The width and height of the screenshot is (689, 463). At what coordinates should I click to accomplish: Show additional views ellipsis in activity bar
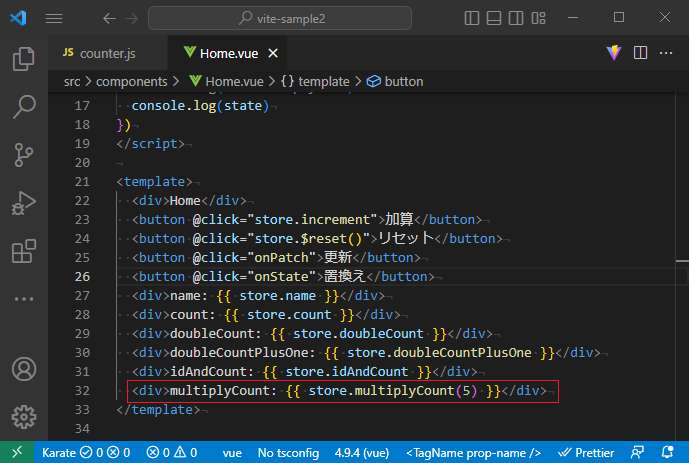tap(24, 299)
